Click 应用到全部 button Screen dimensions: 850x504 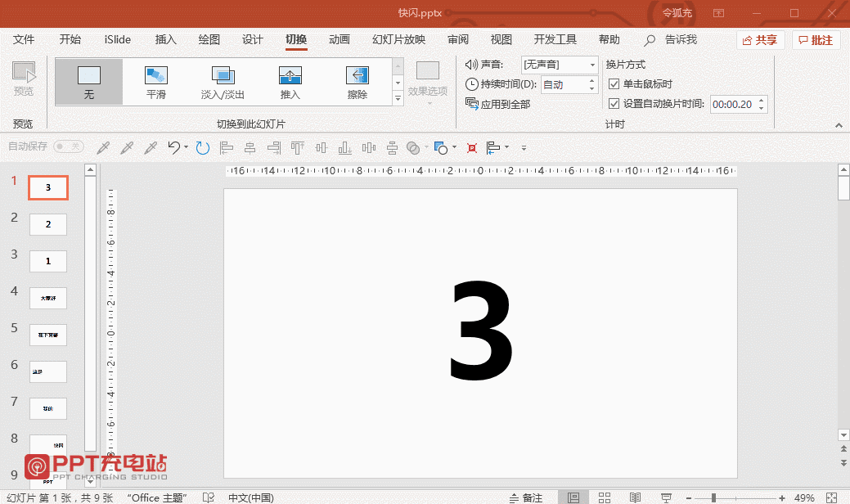tap(498, 104)
